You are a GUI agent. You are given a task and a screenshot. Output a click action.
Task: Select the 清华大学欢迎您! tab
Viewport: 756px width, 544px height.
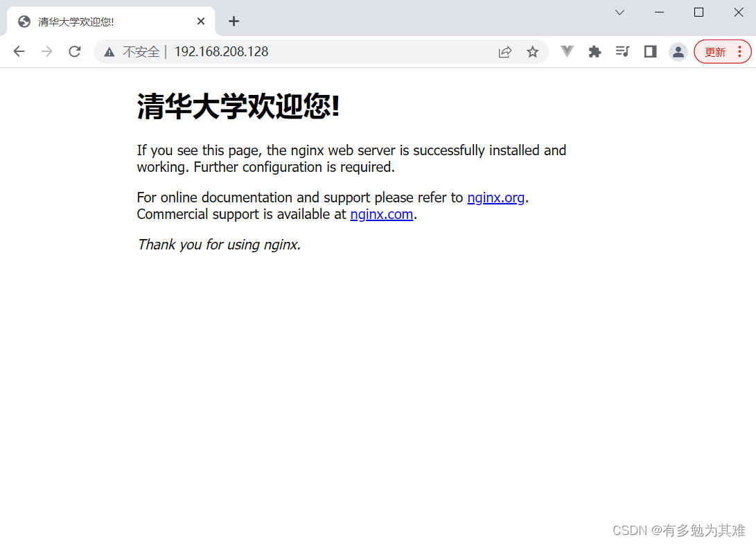click(112, 21)
